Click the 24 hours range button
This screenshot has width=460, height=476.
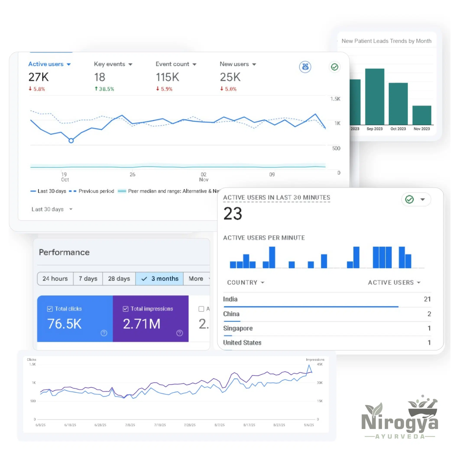pos(55,279)
